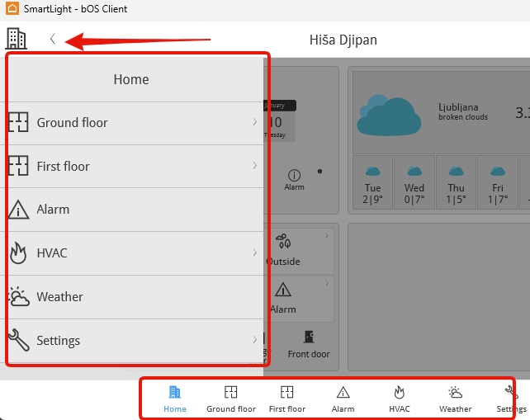This screenshot has height=420, width=530.
Task: Switch to Weather tab label in bottom bar
Action: (456, 408)
